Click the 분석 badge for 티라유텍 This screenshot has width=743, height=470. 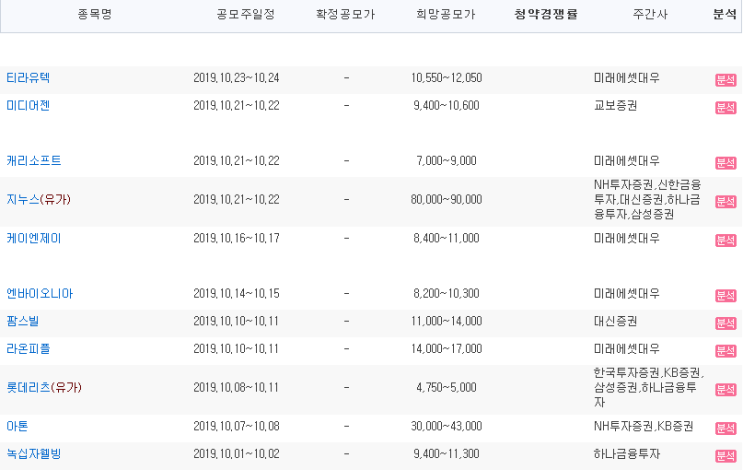725,80
